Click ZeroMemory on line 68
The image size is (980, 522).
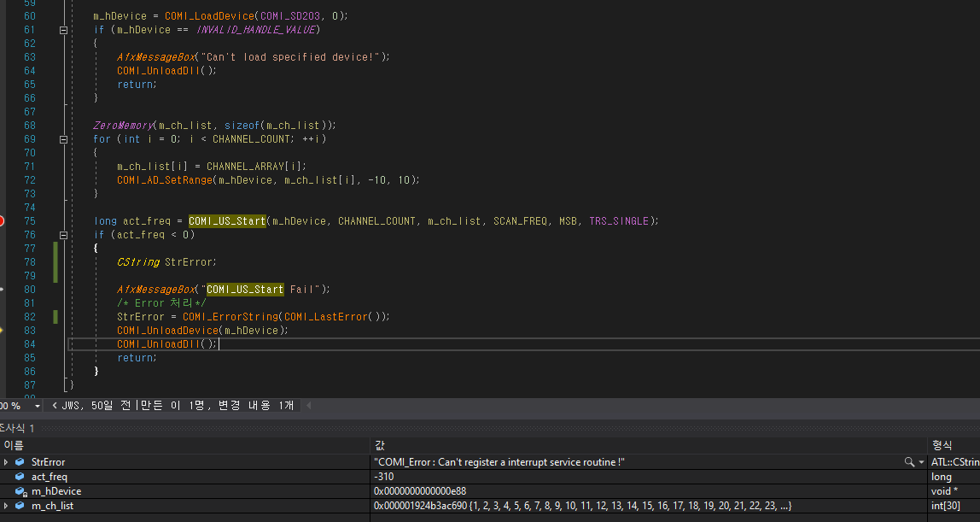click(x=123, y=126)
